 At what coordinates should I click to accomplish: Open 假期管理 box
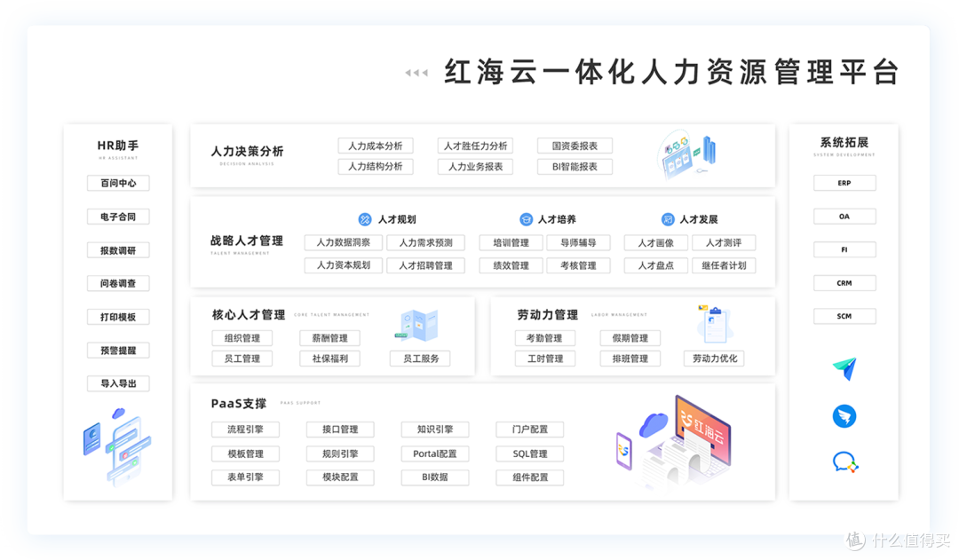click(x=630, y=337)
